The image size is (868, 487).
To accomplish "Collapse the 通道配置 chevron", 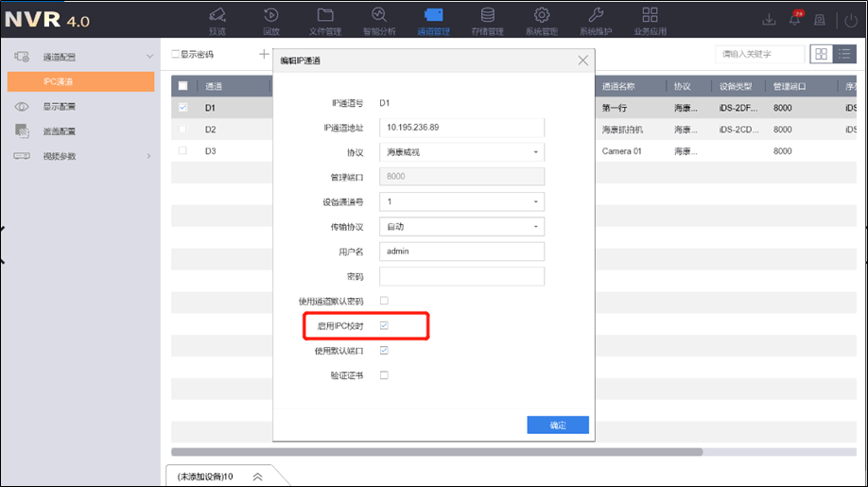I will [x=149, y=57].
